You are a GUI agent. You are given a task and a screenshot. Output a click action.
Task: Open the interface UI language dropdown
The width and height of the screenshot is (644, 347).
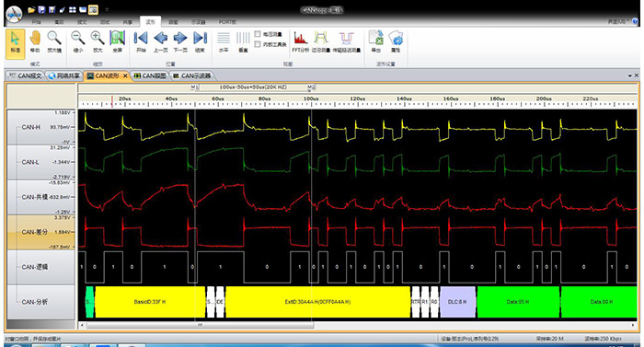[618, 21]
